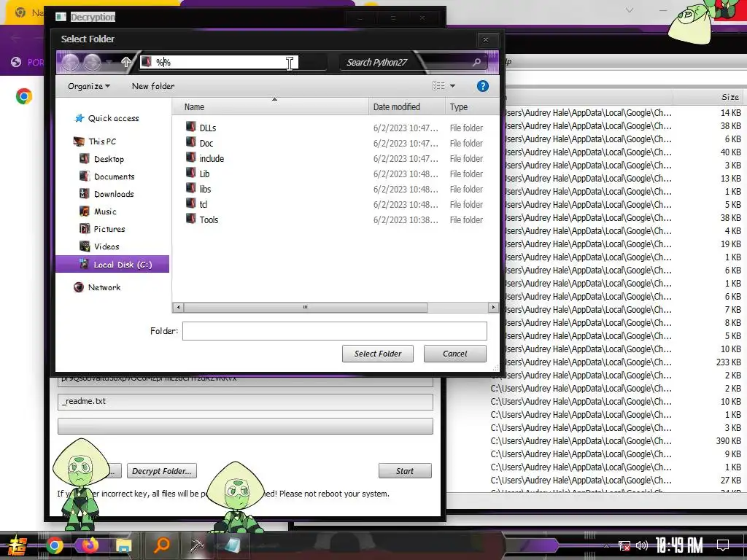Screen dimensions: 747x560
Task: Click the address bar path field containing %%
Action: [x=219, y=63]
